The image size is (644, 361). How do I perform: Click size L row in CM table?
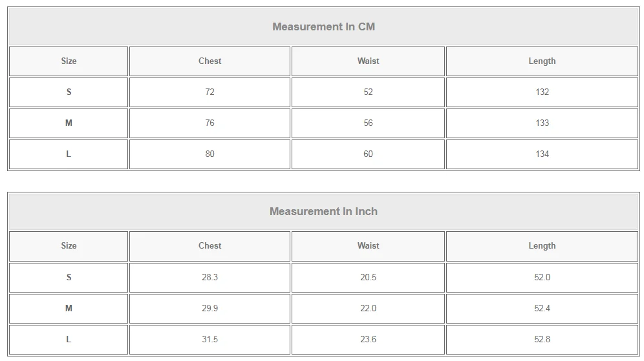(69, 154)
